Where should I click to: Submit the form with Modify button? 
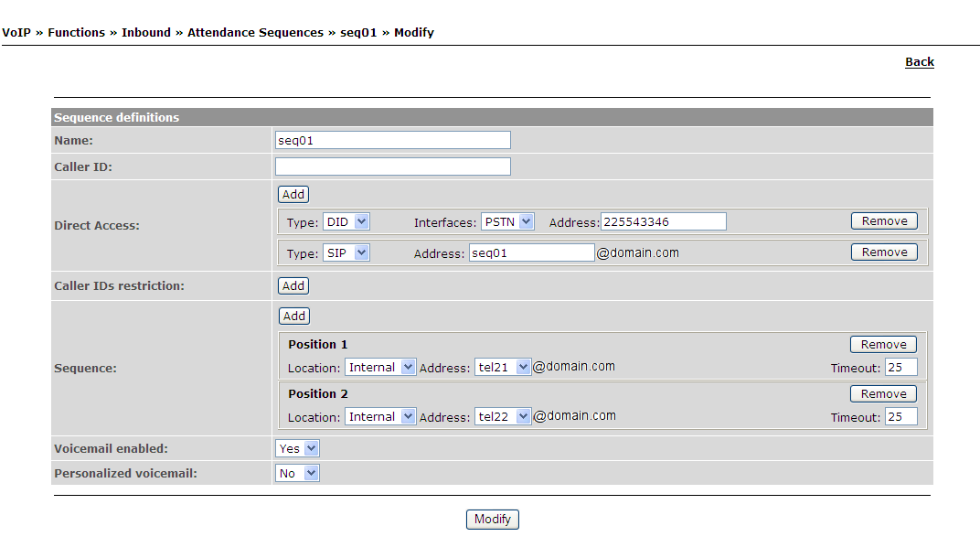coord(493,520)
